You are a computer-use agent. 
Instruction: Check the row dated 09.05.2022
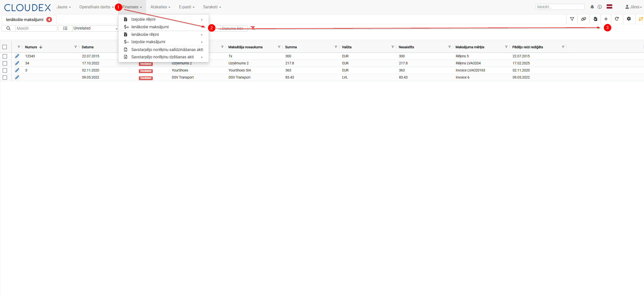tap(5, 77)
